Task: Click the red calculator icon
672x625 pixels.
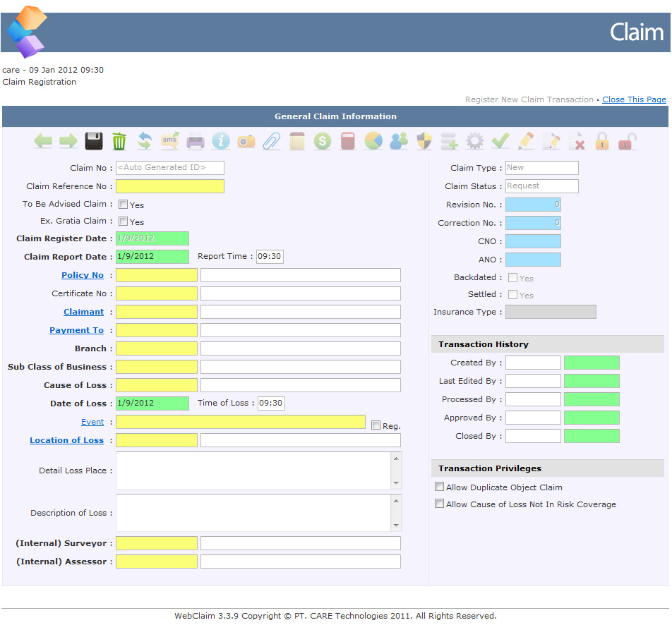Action: (348, 141)
